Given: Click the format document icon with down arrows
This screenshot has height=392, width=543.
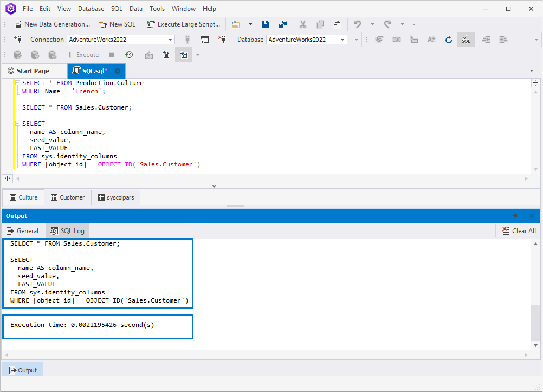Looking at the screenshot, I should click(x=379, y=40).
